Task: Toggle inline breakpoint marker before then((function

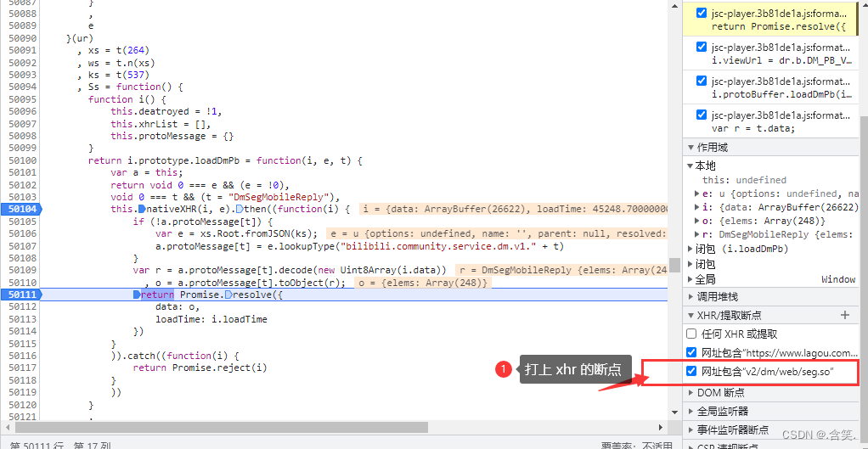Action: tap(240, 209)
